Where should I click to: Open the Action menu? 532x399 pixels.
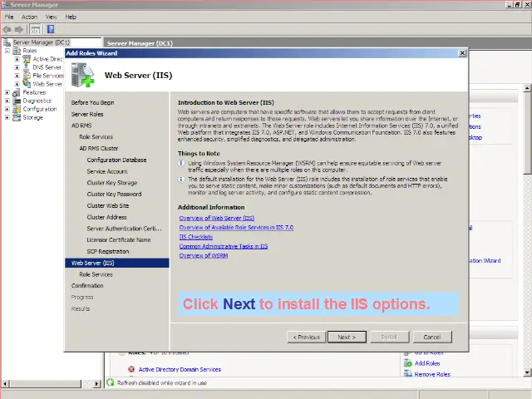tap(29, 17)
